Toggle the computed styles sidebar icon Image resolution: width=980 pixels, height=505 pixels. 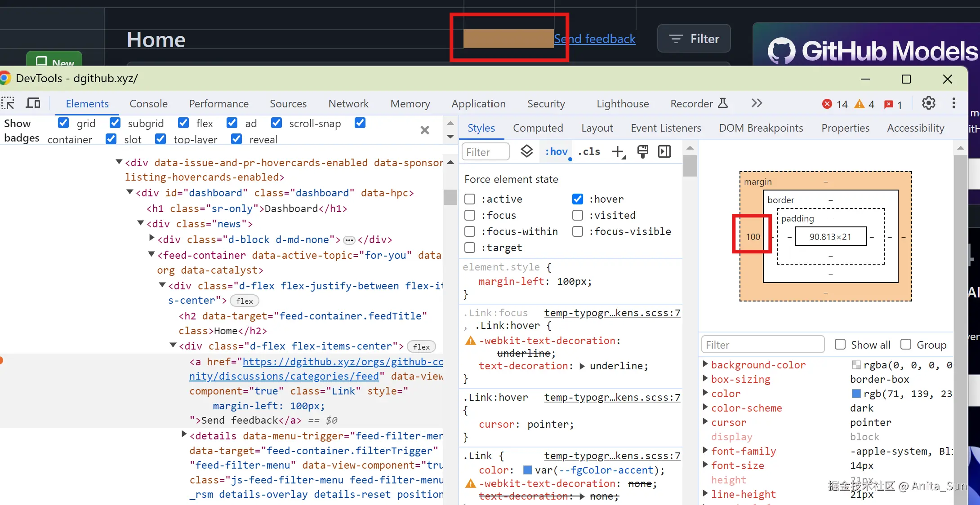(664, 152)
